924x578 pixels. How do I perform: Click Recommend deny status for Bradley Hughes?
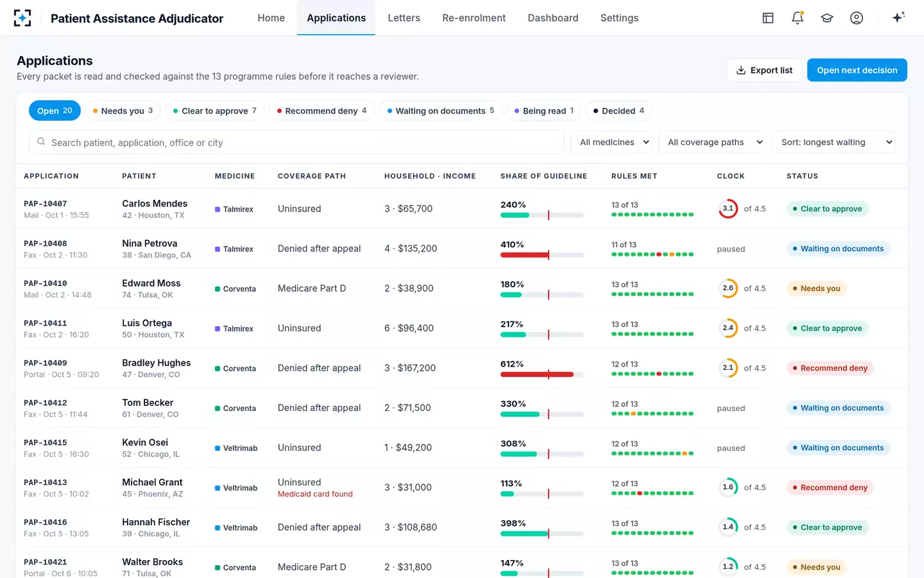(830, 368)
